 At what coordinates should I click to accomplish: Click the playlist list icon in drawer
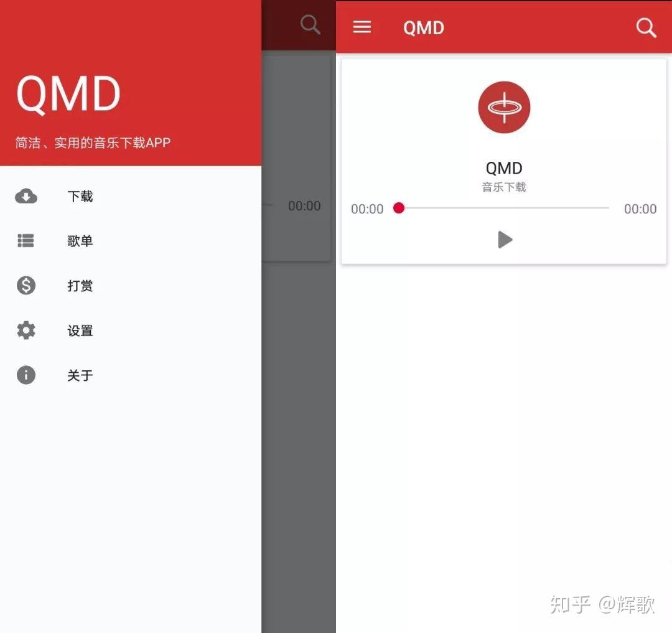(x=26, y=241)
